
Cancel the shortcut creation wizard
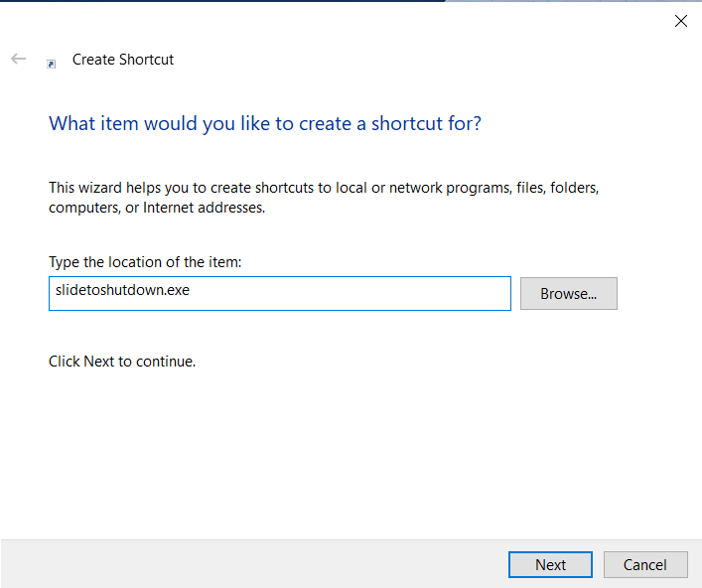click(x=645, y=564)
